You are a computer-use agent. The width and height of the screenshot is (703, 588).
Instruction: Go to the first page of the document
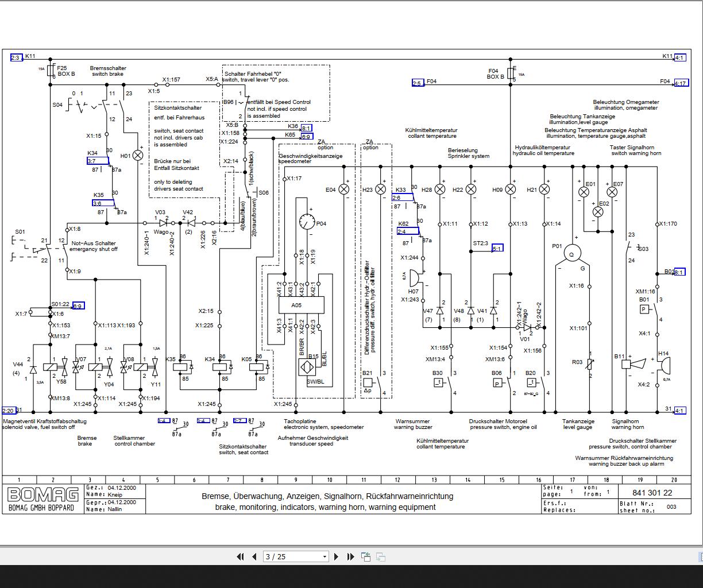pos(241,556)
